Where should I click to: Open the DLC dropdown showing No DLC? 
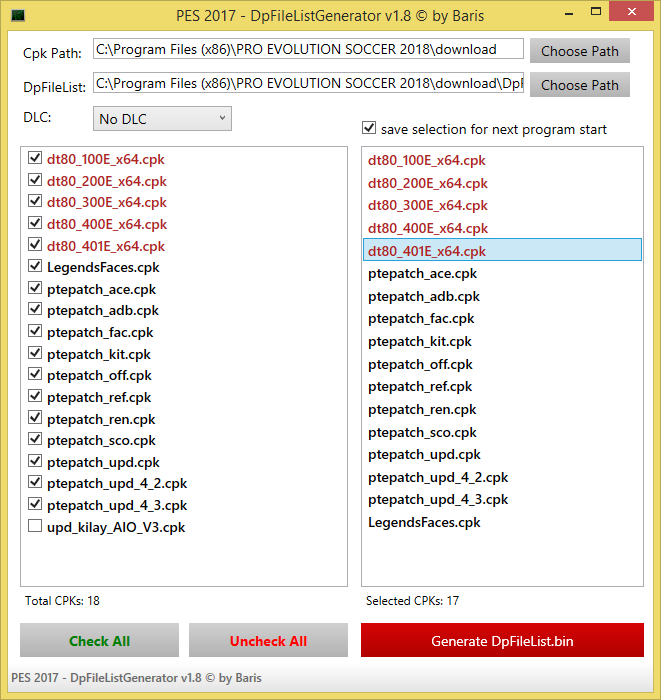point(162,119)
